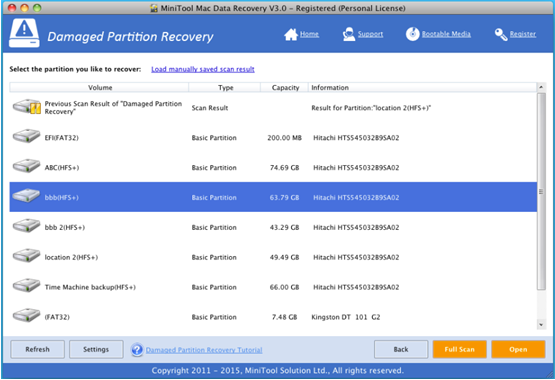The width and height of the screenshot is (555, 380).
Task: Select the ABC(HFS+) partition row
Action: click(x=273, y=167)
